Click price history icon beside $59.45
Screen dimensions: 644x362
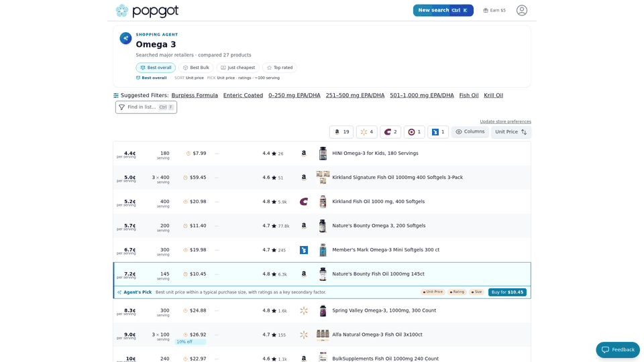tap(186, 178)
